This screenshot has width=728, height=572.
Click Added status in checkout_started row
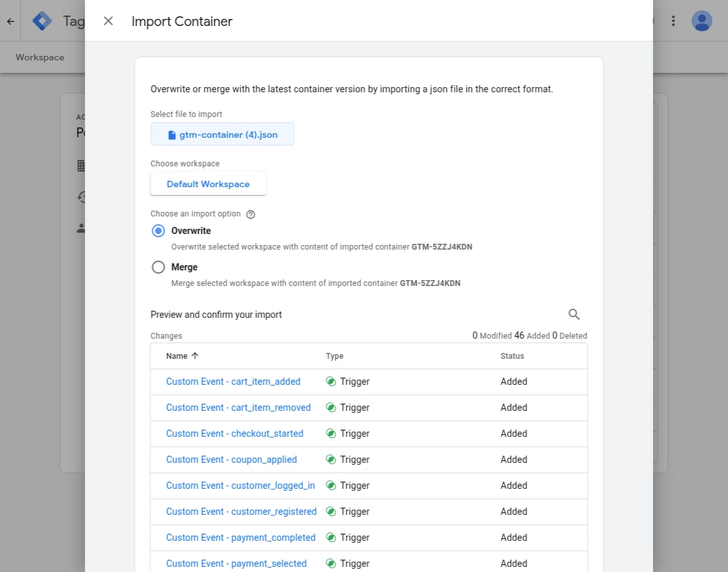(x=513, y=434)
